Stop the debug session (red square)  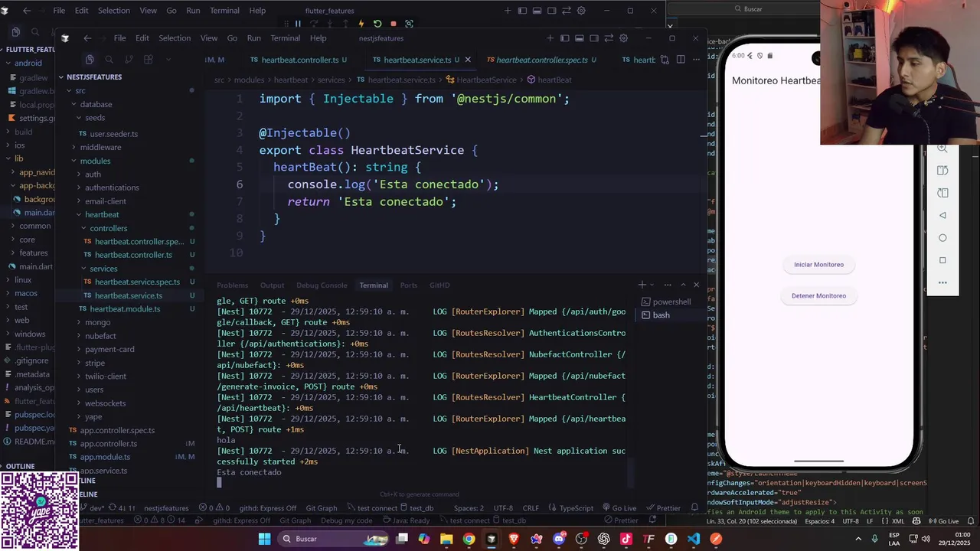point(394,24)
